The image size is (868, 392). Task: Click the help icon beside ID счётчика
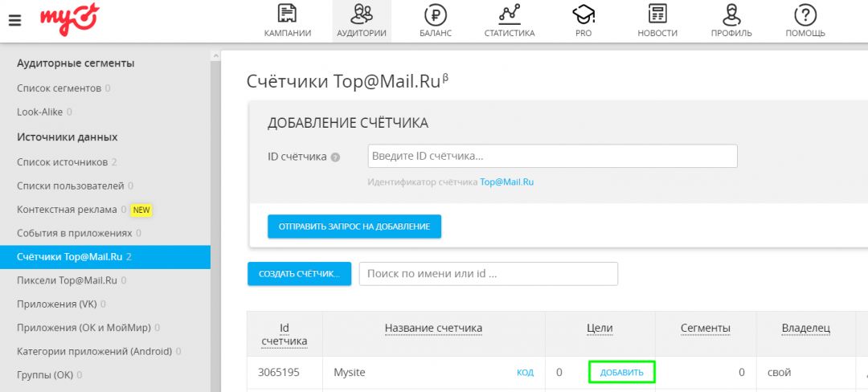pos(335,157)
